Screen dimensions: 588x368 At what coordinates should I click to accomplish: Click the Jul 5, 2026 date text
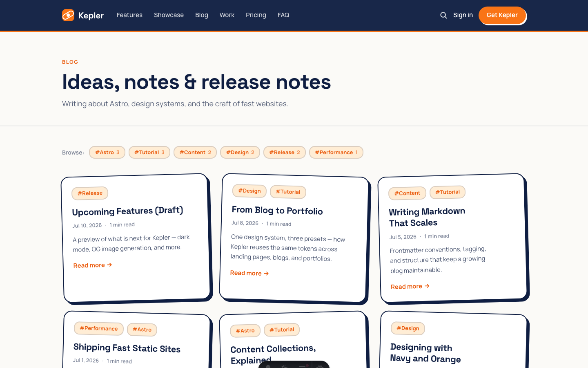(x=403, y=237)
